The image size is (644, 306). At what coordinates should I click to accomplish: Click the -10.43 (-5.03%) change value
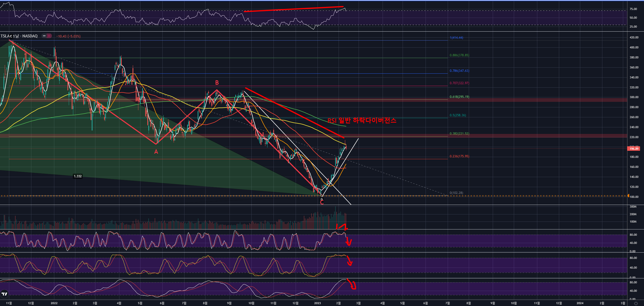click(x=68, y=36)
